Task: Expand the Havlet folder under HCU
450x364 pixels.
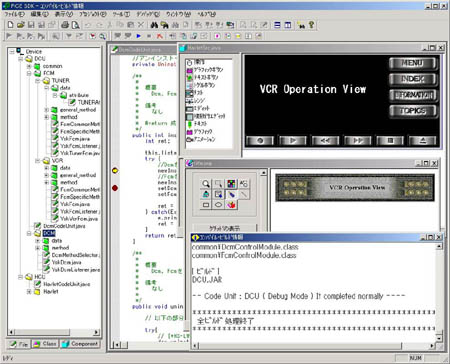Action: (29, 292)
